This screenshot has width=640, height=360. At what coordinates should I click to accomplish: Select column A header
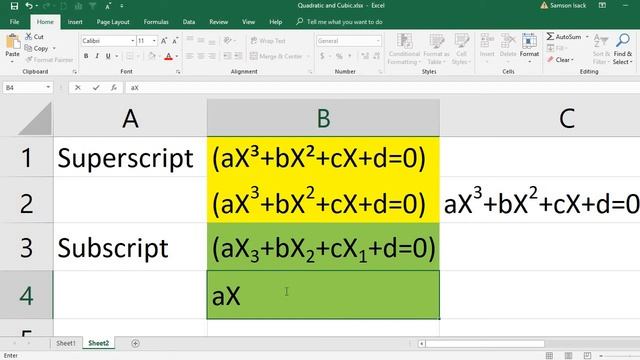(x=130, y=118)
